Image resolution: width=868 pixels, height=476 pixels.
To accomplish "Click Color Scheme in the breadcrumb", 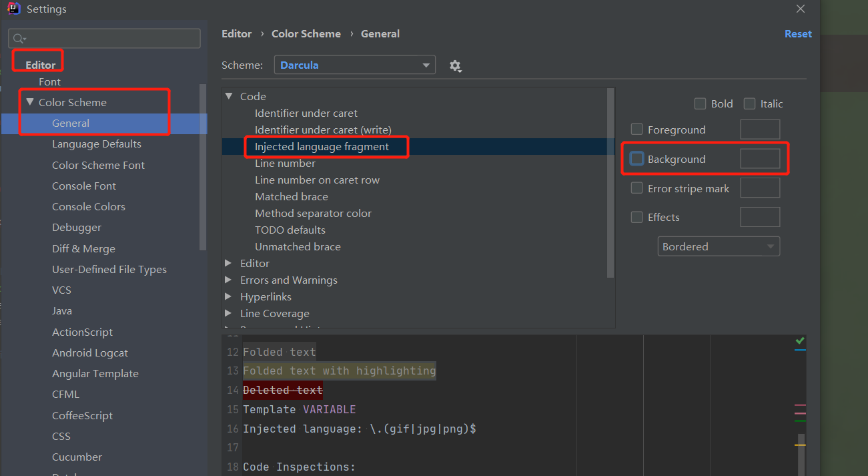I will [x=306, y=33].
